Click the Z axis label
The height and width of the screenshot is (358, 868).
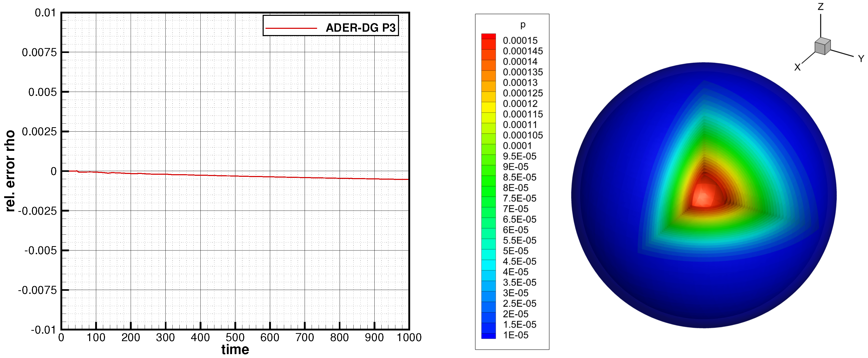click(821, 7)
